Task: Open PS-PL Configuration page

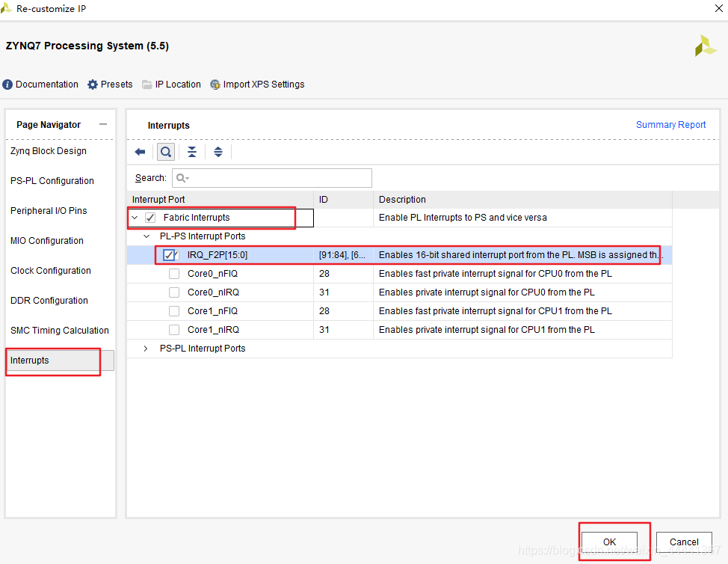Action: [52, 181]
